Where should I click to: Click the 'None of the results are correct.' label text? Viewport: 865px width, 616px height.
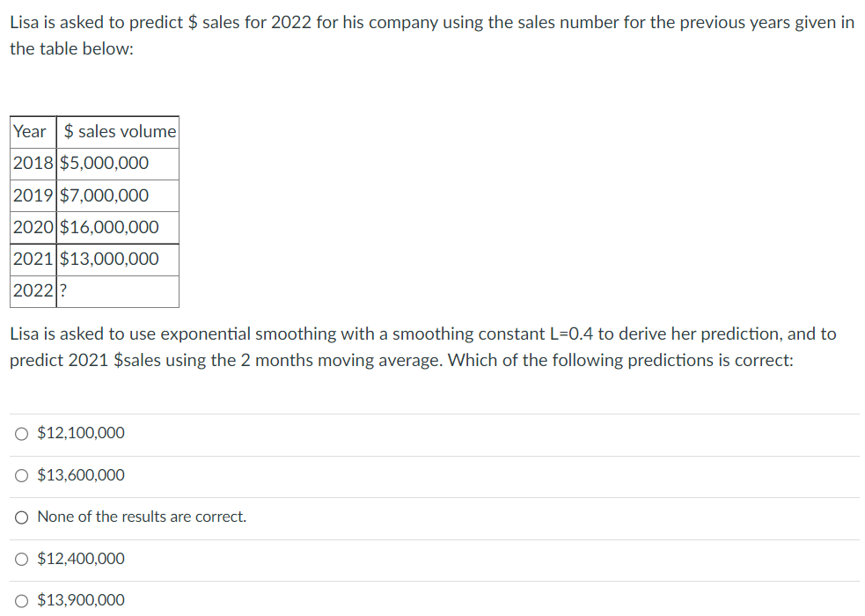pyautogui.click(x=142, y=517)
